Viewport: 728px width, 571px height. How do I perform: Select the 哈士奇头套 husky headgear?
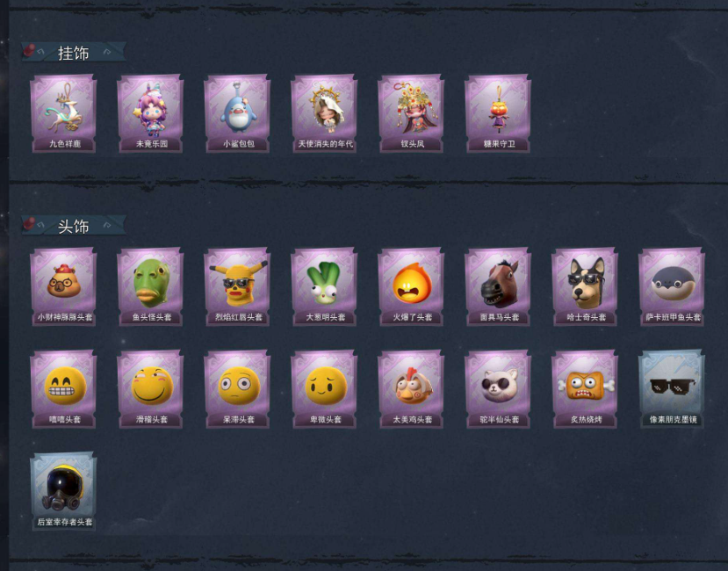coord(585,286)
